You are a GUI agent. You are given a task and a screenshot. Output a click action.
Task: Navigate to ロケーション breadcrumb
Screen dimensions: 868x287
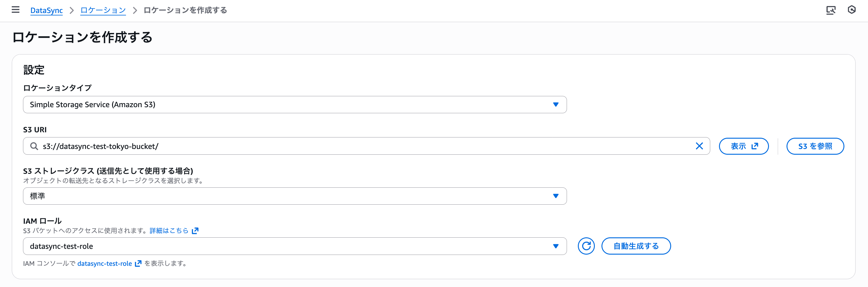(103, 10)
